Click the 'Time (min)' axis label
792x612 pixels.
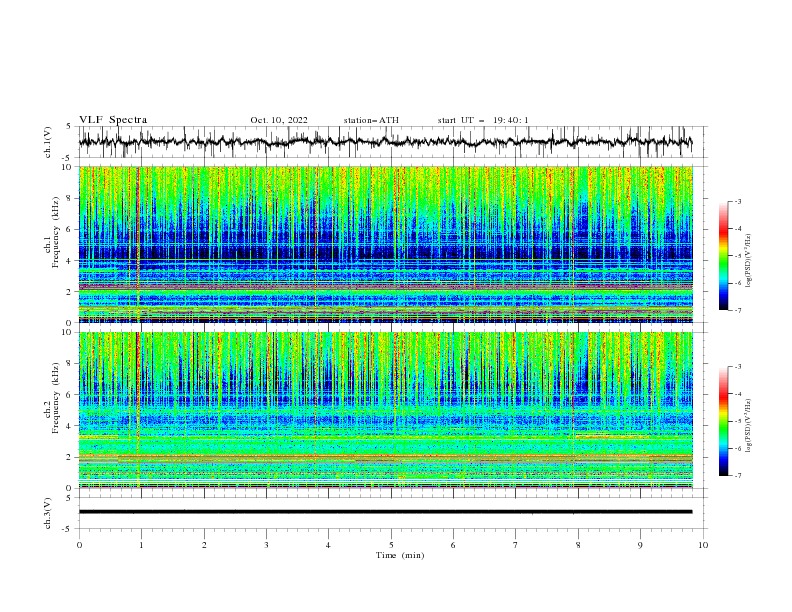coord(400,555)
